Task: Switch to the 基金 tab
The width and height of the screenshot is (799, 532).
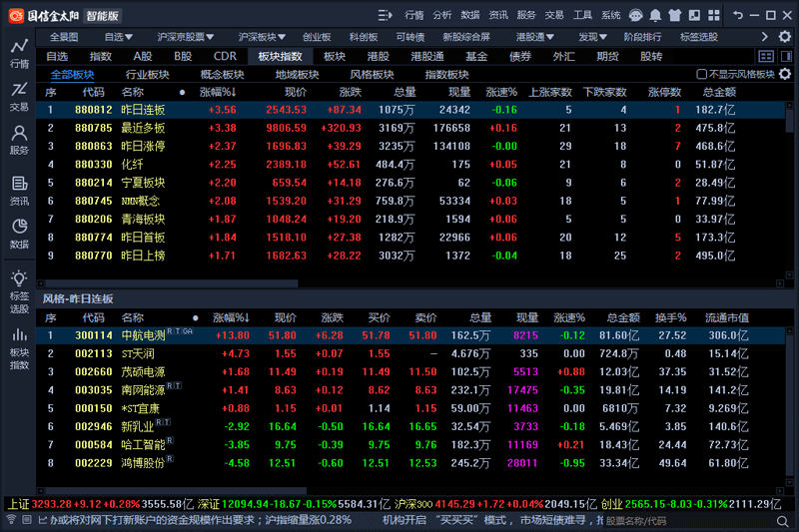Action: click(x=476, y=57)
